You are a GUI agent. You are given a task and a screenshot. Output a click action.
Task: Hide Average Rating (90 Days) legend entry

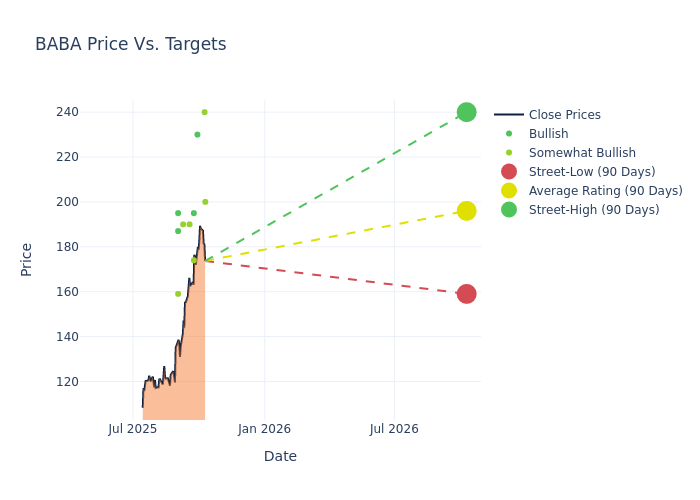(x=605, y=191)
